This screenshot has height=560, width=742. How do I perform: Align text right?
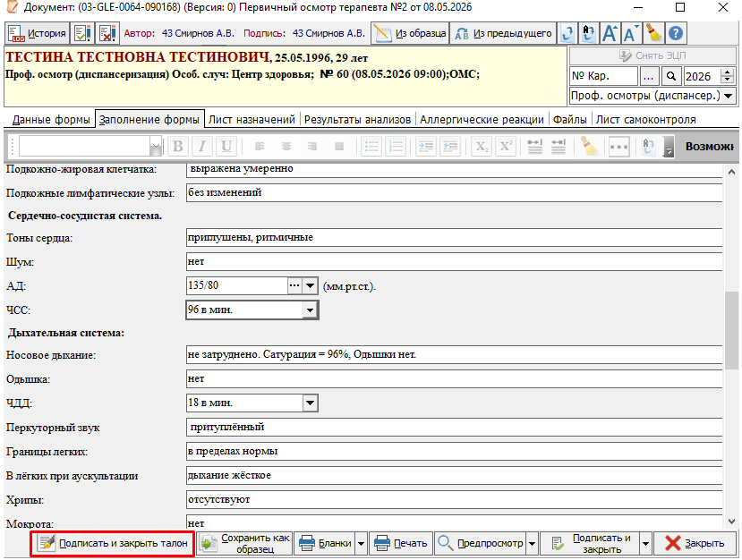click(x=312, y=147)
